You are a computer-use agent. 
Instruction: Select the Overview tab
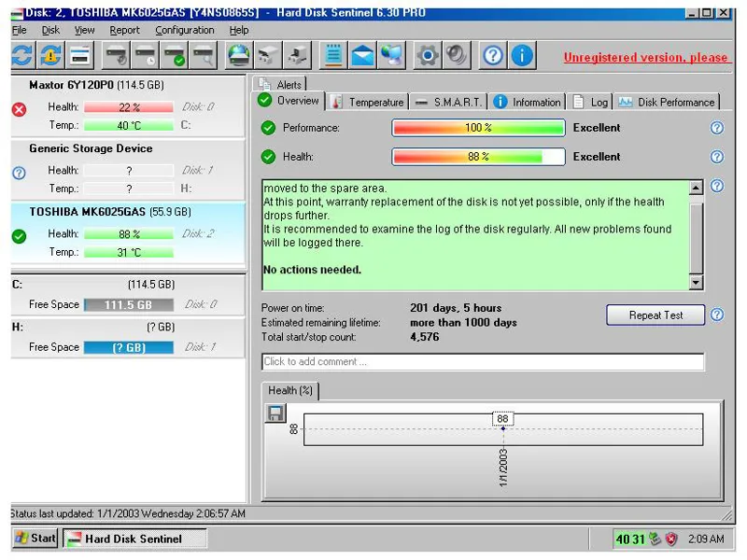pyautogui.click(x=289, y=101)
